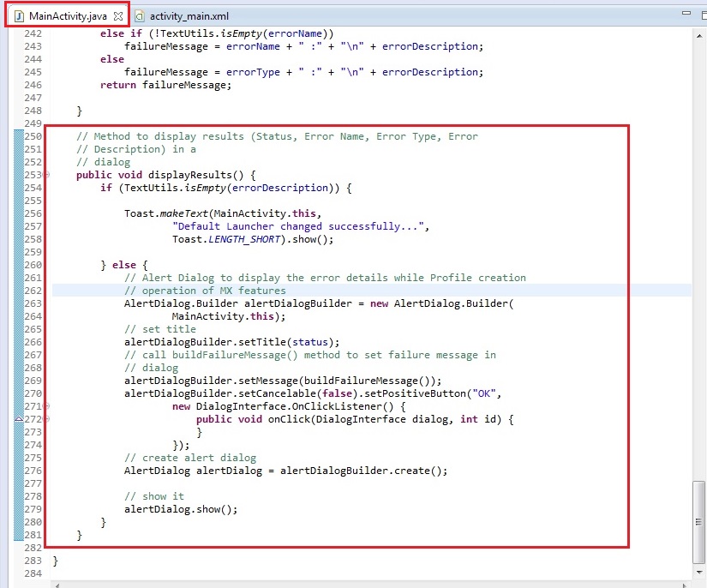Image resolution: width=707 pixels, height=588 pixels.
Task: Collapse the onClick method at line 272
Action: click(47, 419)
